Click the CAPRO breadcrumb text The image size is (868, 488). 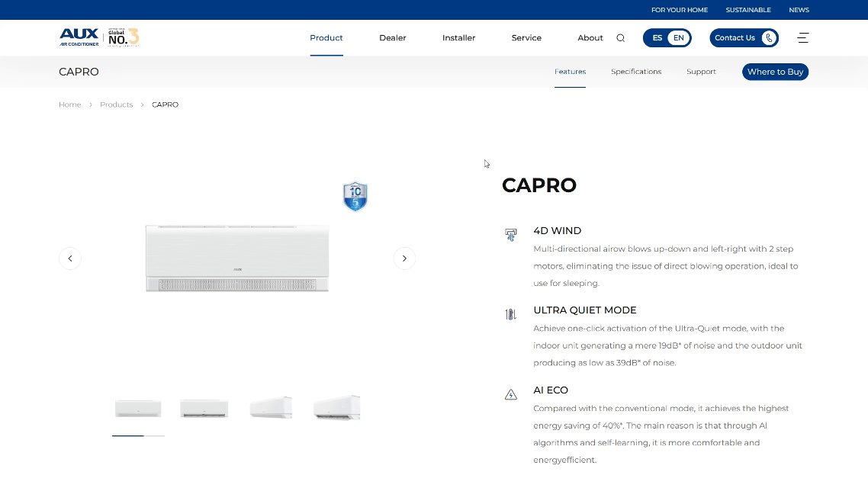point(165,104)
